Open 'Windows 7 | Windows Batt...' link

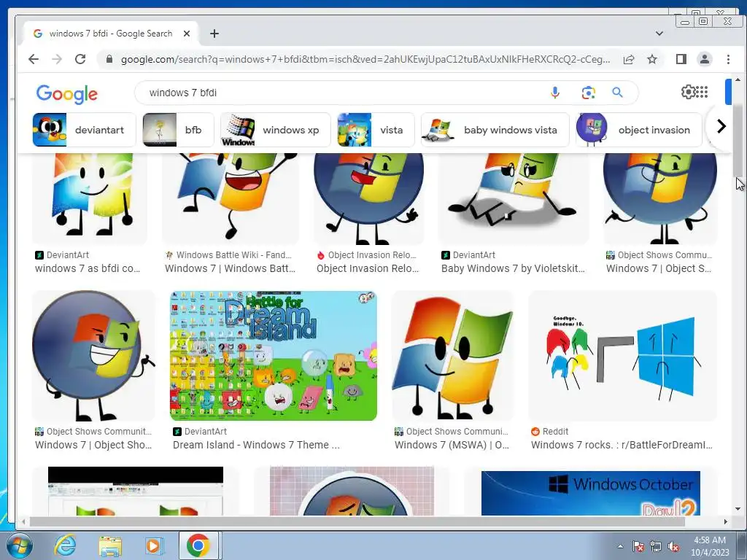tap(230, 268)
